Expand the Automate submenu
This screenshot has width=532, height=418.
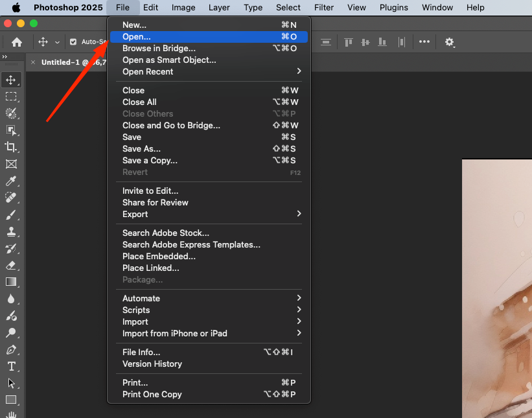pyautogui.click(x=209, y=298)
